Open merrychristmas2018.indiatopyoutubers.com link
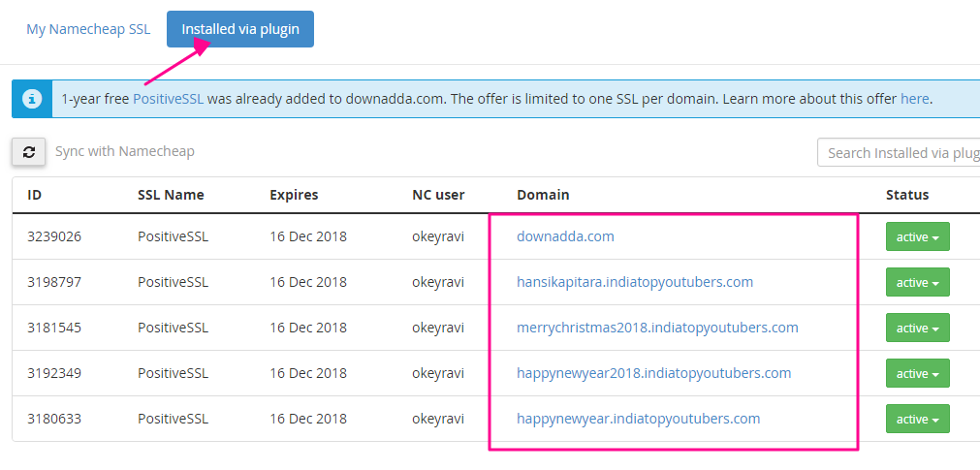 (657, 328)
